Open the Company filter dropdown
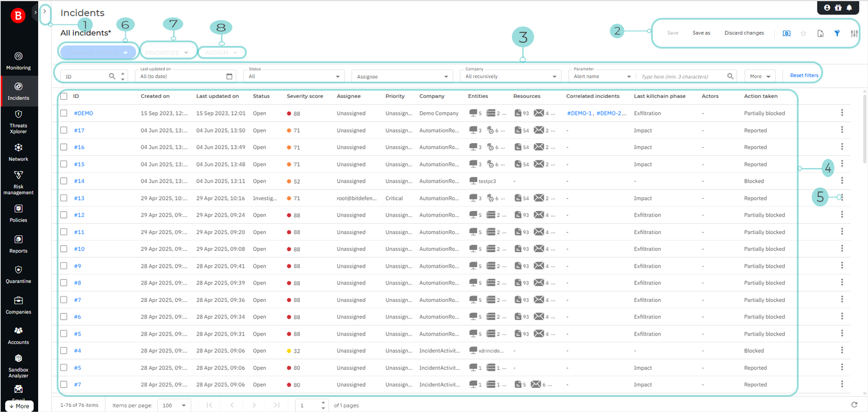This screenshot has width=868, height=412. [510, 75]
